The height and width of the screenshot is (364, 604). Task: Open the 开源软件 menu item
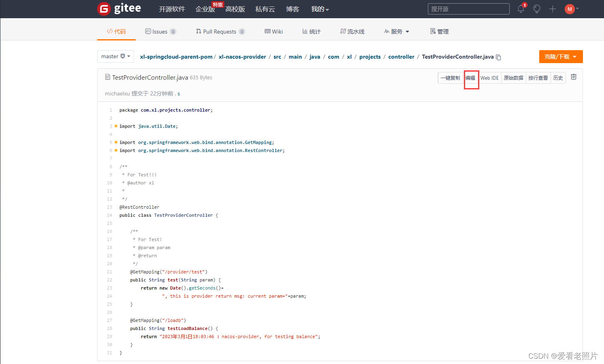tap(172, 9)
